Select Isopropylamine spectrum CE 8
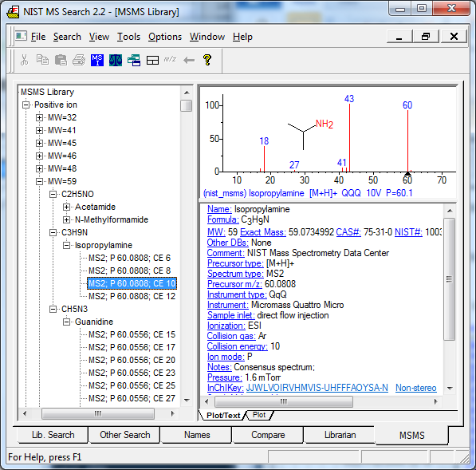 click(x=129, y=271)
